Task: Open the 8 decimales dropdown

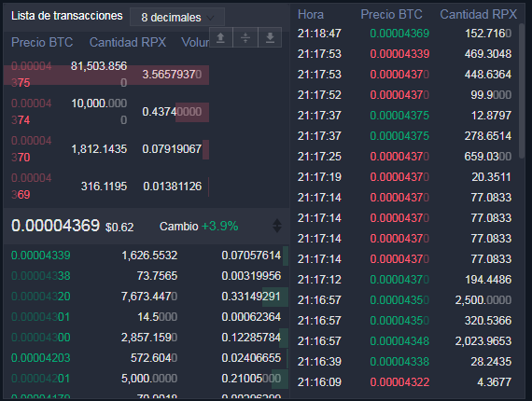Action: pos(177,17)
